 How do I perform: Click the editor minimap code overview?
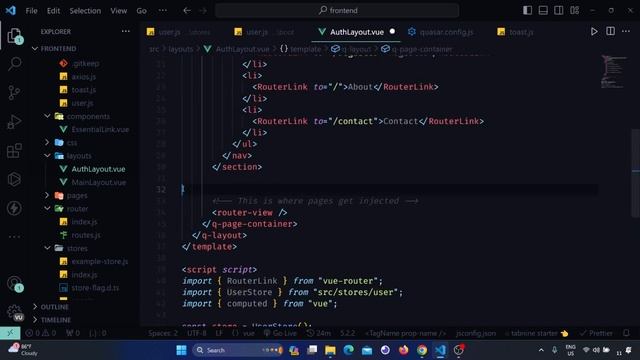point(613,71)
